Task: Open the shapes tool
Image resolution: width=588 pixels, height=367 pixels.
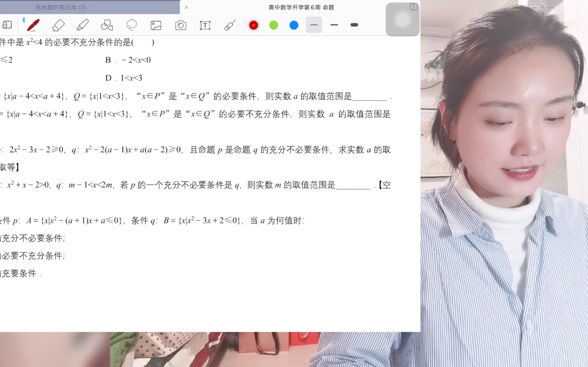Action: tap(107, 25)
